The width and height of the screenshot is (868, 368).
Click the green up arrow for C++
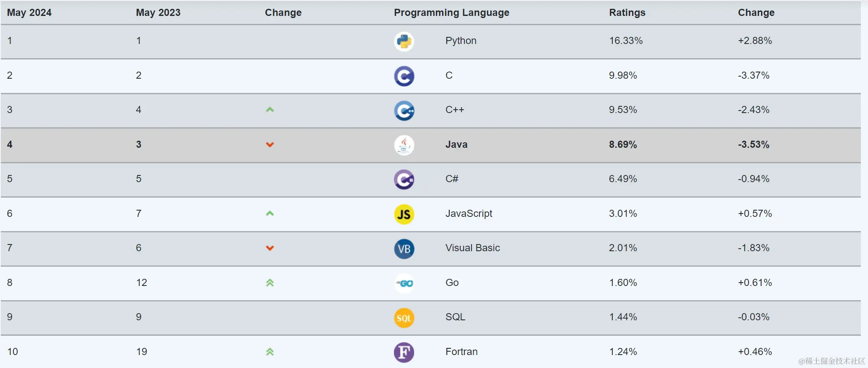tap(270, 110)
